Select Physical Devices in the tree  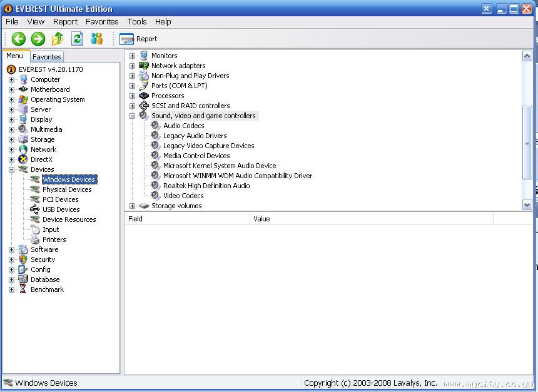pos(67,189)
